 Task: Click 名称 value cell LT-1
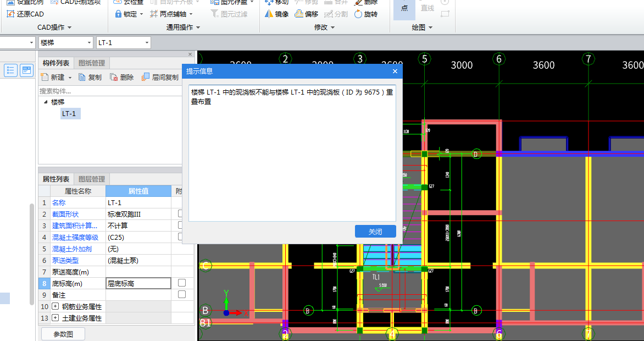(138, 203)
